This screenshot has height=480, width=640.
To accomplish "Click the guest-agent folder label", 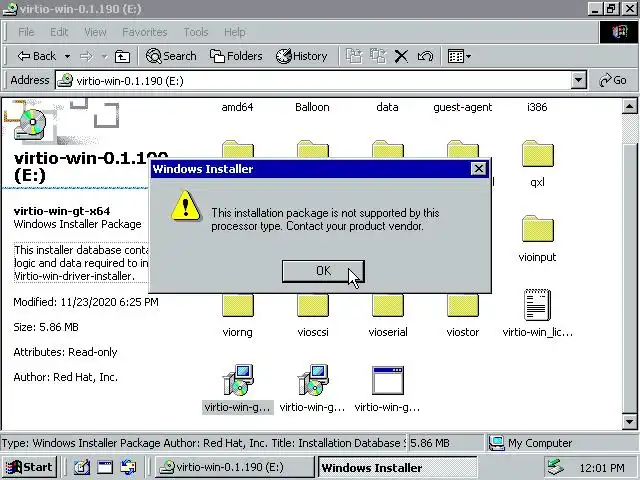I will [x=462, y=107].
